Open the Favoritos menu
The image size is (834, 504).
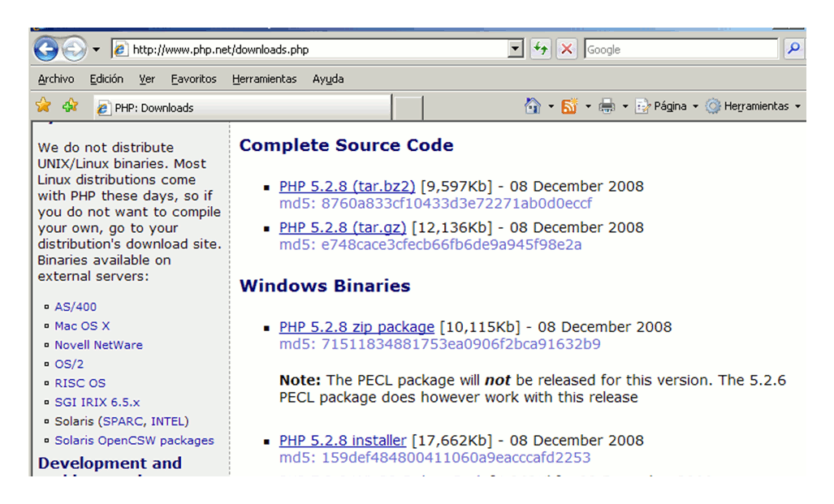tap(193, 80)
